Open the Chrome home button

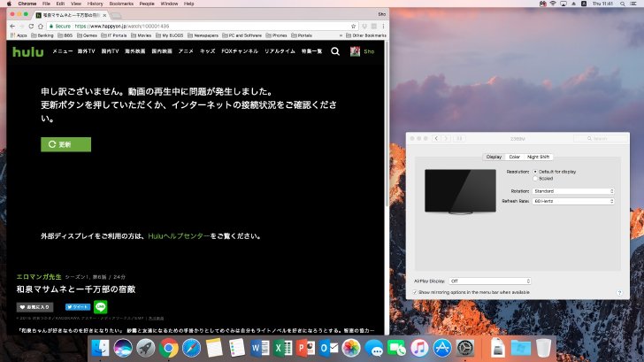click(x=41, y=26)
